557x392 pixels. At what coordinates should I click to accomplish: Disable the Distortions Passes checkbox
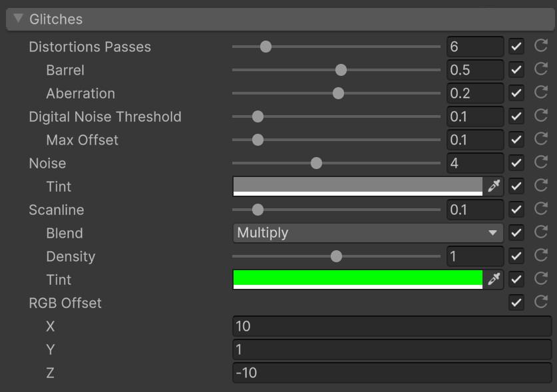(516, 47)
